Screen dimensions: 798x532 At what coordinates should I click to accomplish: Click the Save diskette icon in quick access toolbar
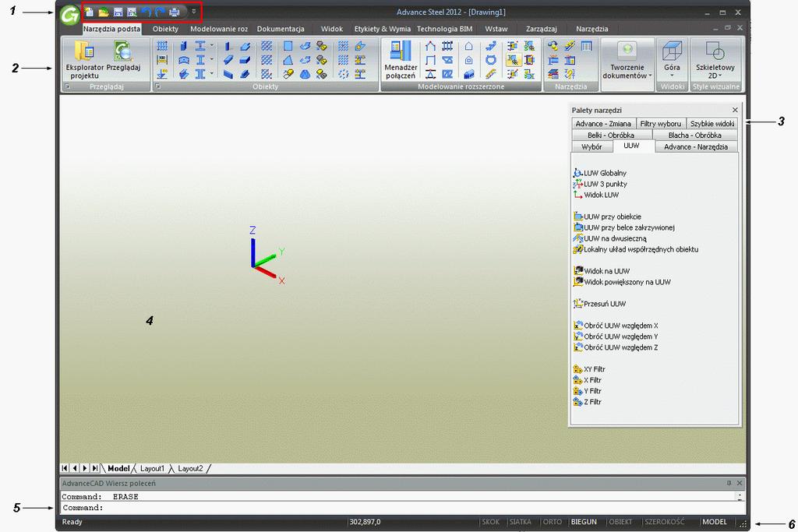tap(118, 12)
